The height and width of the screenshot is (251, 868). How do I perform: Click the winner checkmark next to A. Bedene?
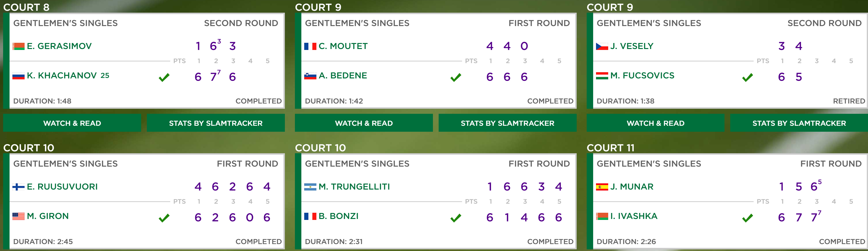coord(456,78)
